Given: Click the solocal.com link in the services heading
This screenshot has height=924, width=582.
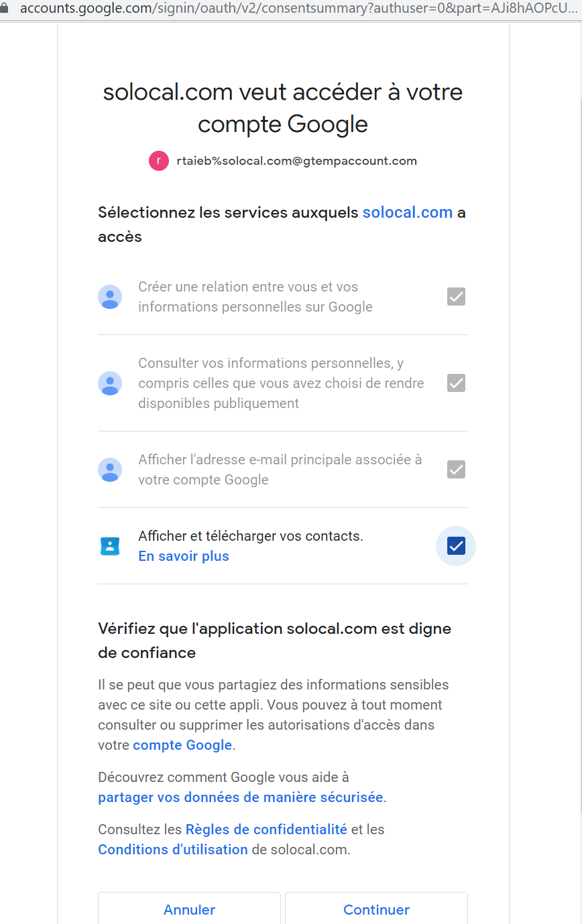Looking at the screenshot, I should [x=408, y=213].
